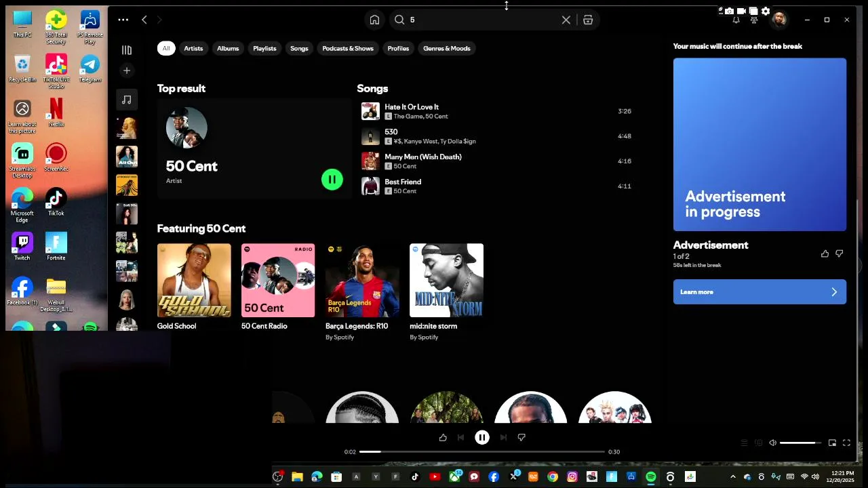Go back with the left arrow

click(144, 20)
